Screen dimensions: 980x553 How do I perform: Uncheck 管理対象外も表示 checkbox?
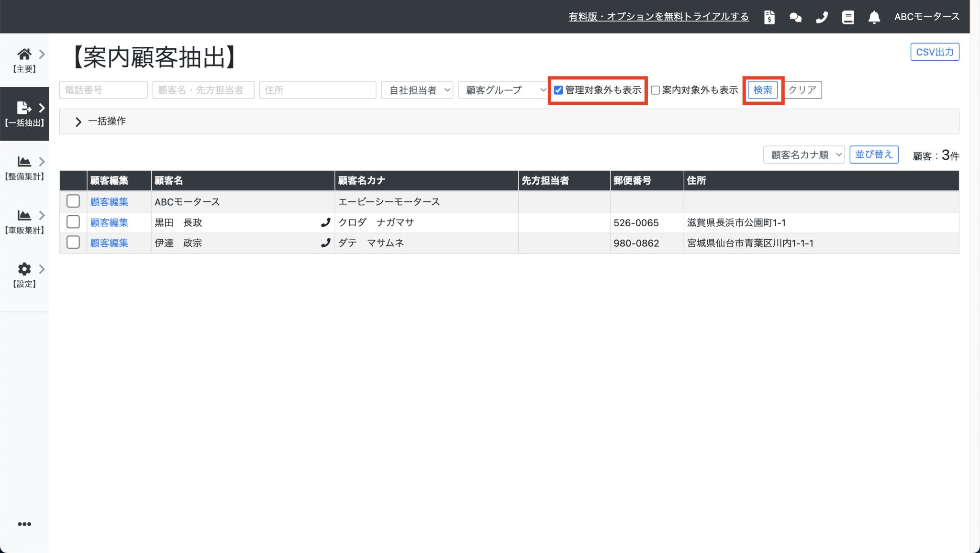[558, 90]
